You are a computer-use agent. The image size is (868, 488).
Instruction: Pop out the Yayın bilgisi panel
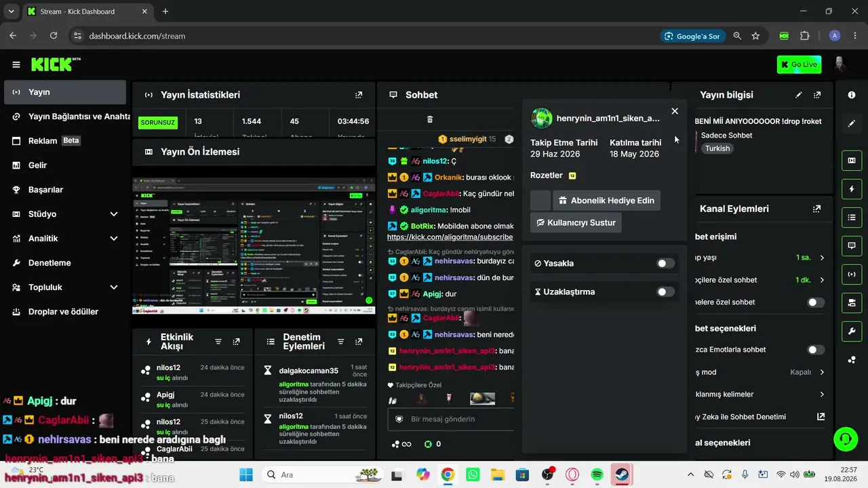[x=817, y=95]
